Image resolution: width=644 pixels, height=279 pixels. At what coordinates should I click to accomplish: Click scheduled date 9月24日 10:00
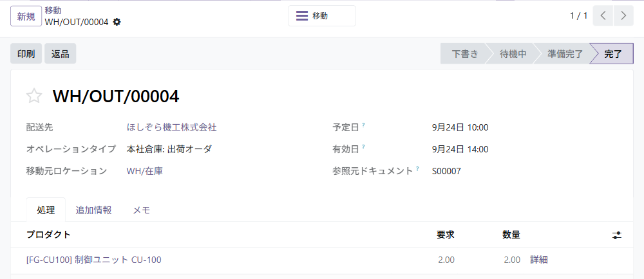tap(460, 127)
